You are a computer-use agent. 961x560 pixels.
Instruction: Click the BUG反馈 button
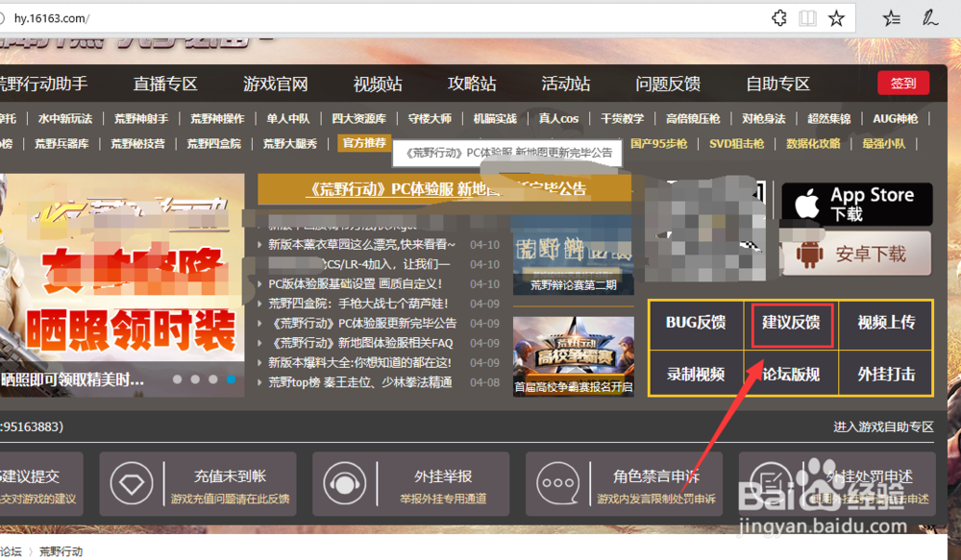click(x=696, y=323)
